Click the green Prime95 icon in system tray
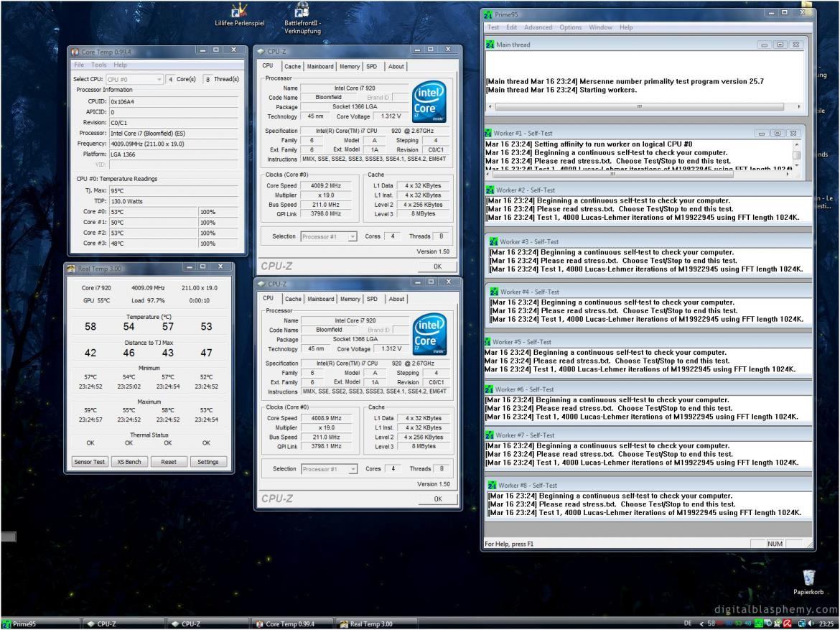The width and height of the screenshot is (840, 630). [759, 624]
